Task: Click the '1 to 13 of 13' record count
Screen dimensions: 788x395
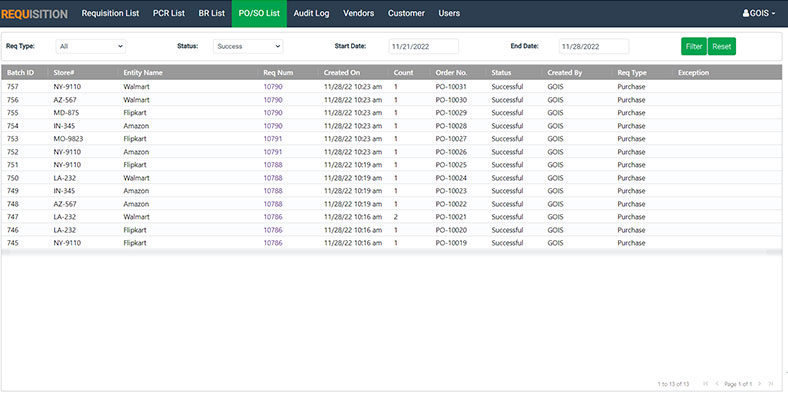Action: click(x=673, y=384)
